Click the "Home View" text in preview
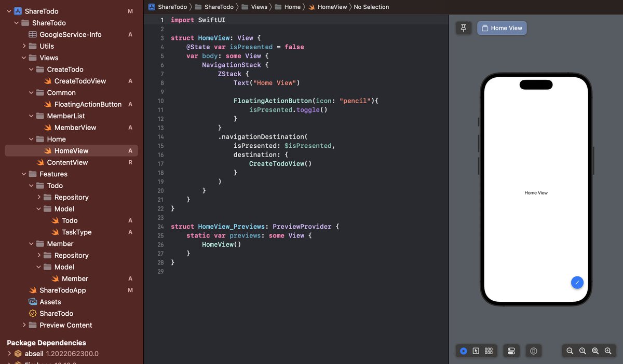This screenshot has height=364, width=623. (536, 193)
